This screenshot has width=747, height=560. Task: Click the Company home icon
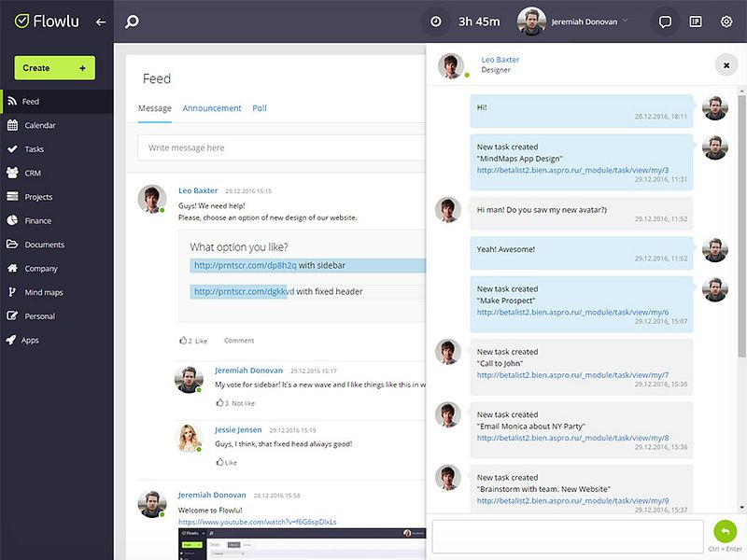[12, 268]
